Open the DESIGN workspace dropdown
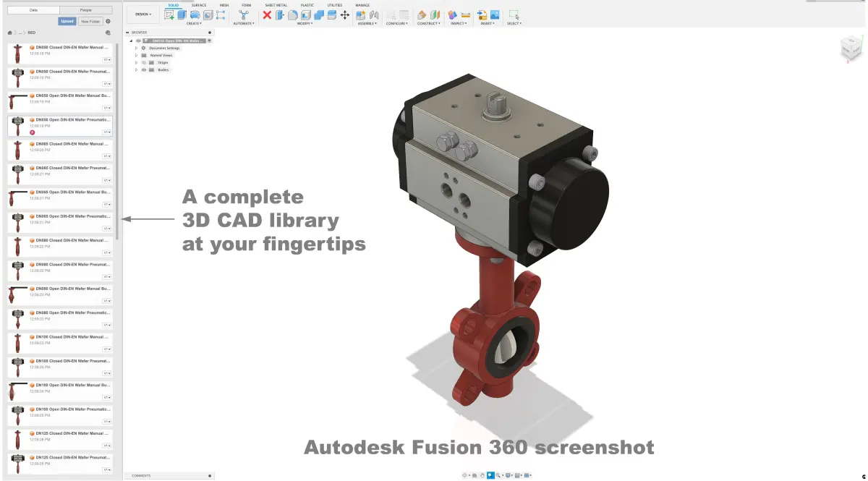The image size is (868, 481). [143, 14]
